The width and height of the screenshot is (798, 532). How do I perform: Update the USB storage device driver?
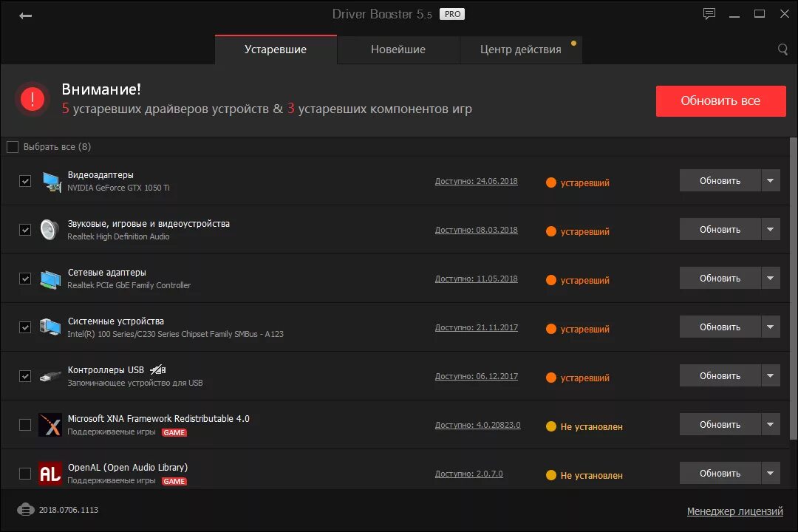click(720, 375)
